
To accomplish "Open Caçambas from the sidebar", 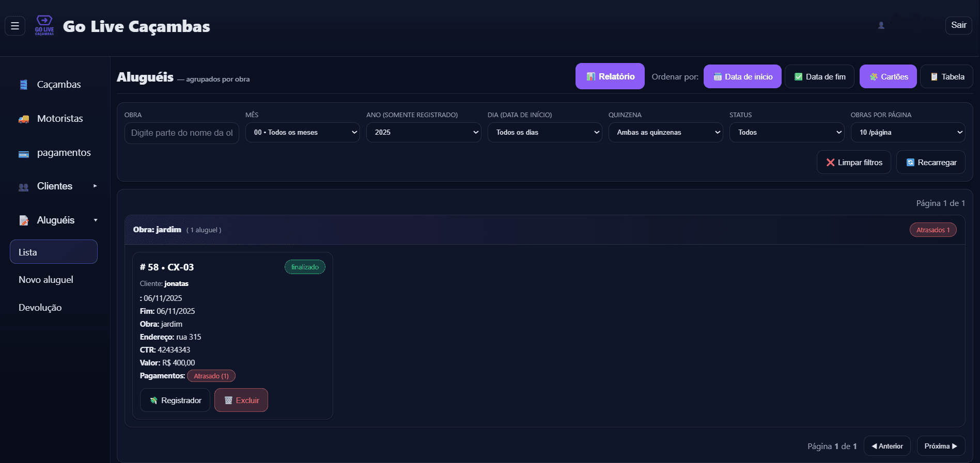I will pos(58,85).
